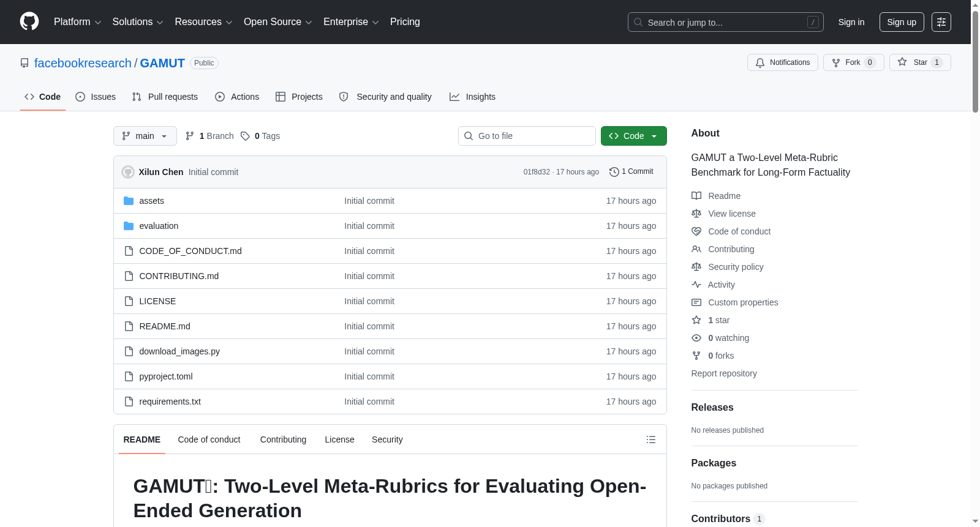Expand the Resources menu
The height and width of the screenshot is (527, 980).
point(203,22)
